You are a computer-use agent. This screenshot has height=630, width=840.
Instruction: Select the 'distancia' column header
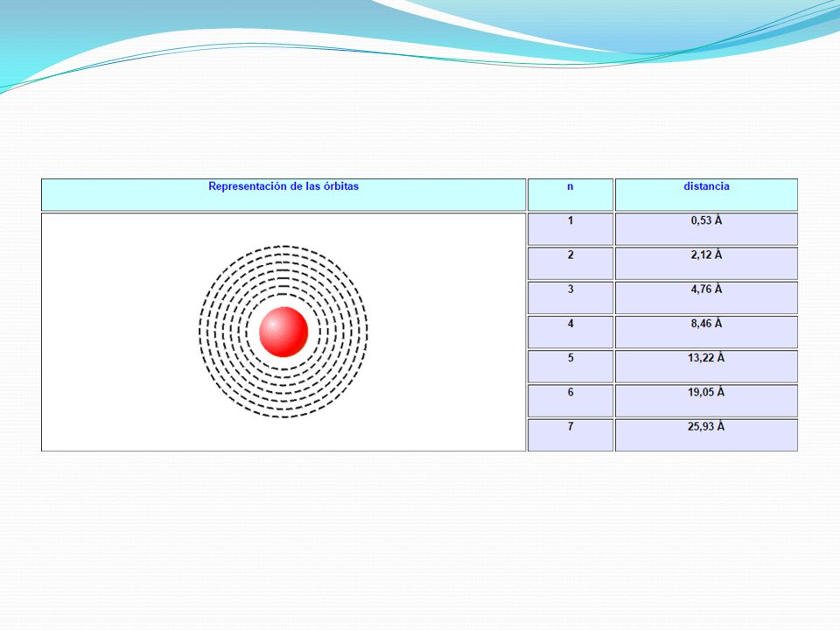pos(706,194)
